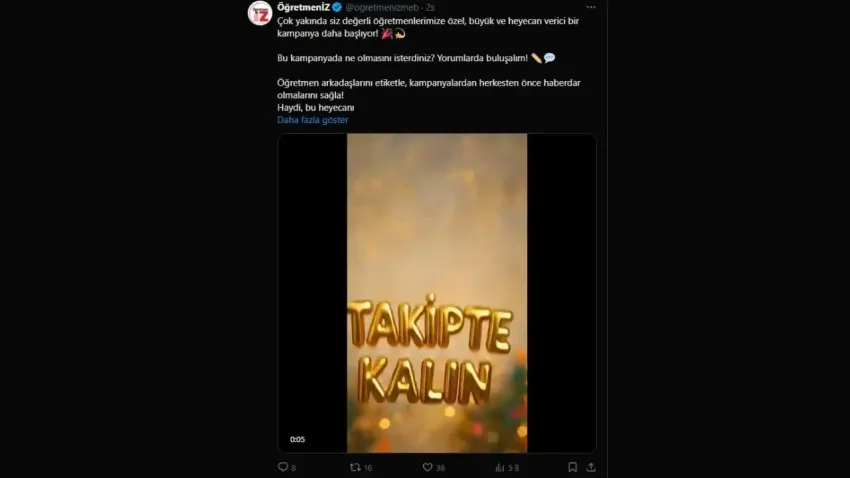850x478 pixels.
Task: Click the party popper emoji in the tweet
Action: click(x=387, y=33)
